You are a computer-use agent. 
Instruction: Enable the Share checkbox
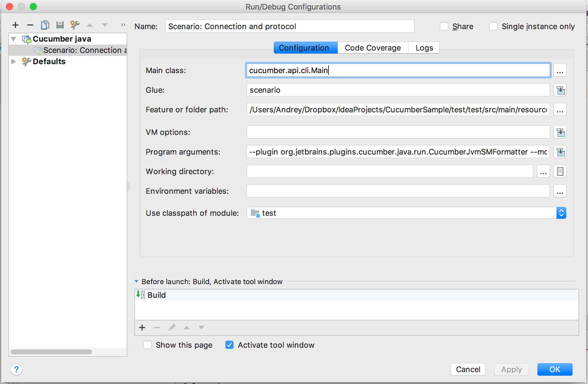pos(444,26)
